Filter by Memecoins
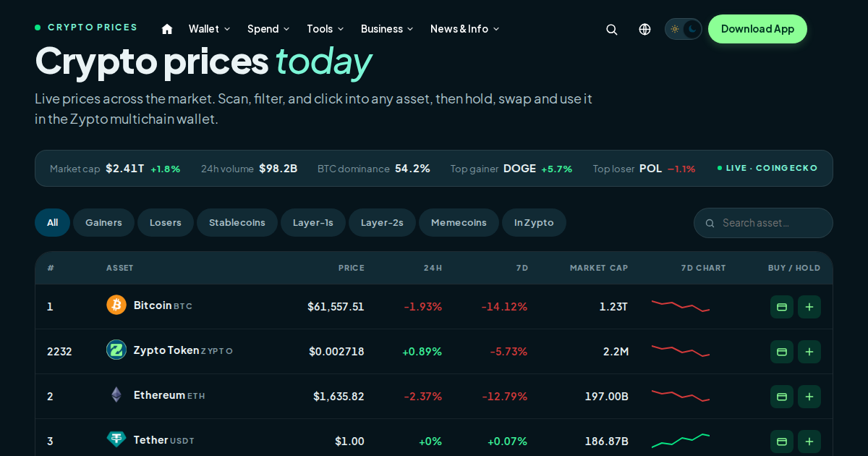The width and height of the screenshot is (868, 456). 459,223
